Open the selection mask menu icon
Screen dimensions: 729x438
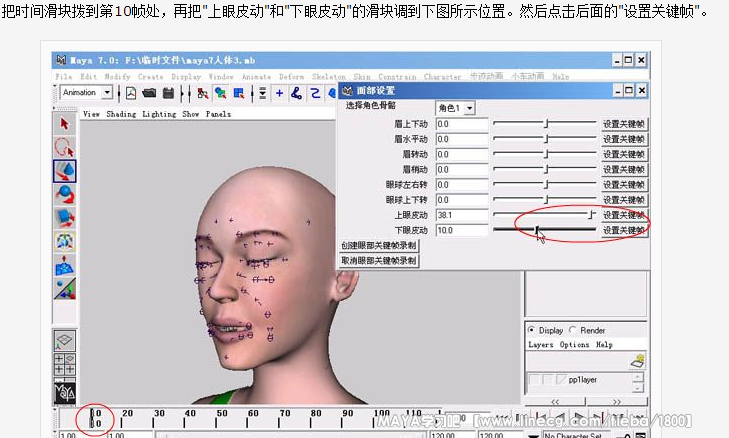(x=262, y=93)
